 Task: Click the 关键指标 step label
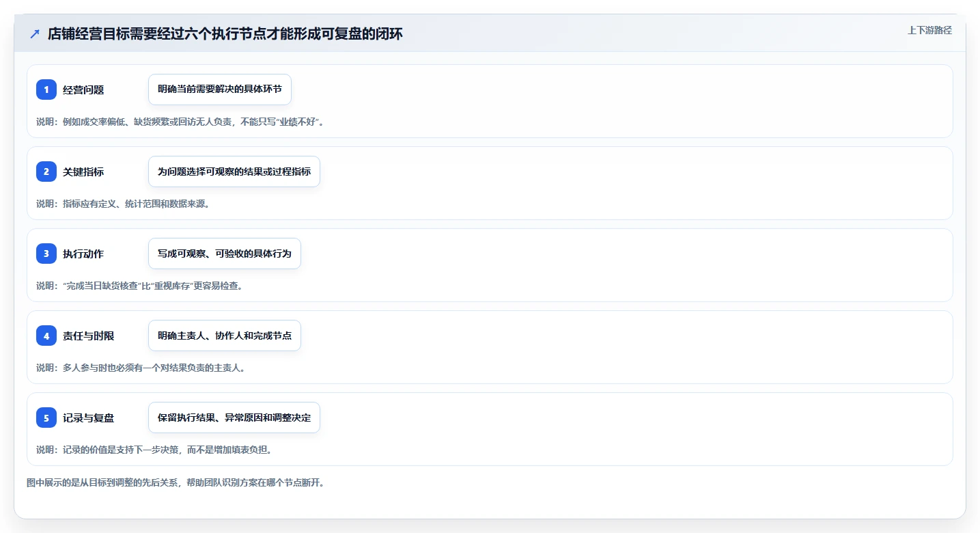[83, 172]
